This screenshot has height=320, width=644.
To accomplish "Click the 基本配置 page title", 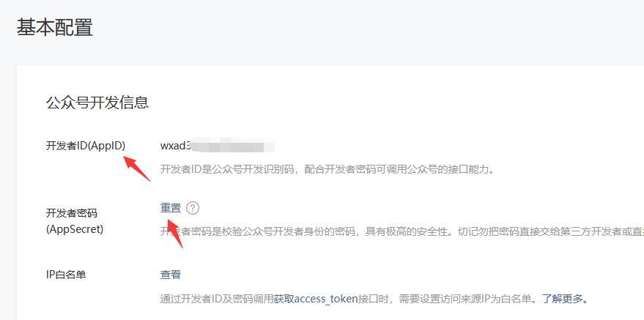I will pos(55,27).
